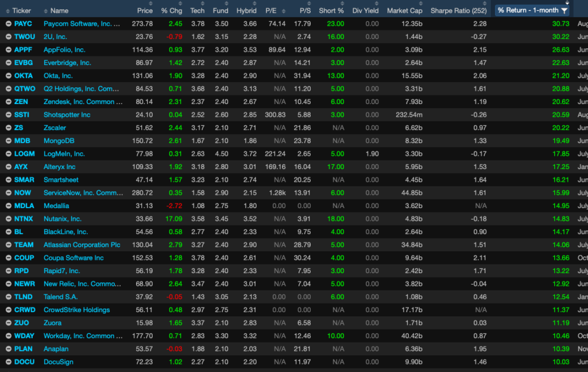This screenshot has width=588, height=372.
Task: Remove EVBG row with minus icon
Action: tap(8, 63)
